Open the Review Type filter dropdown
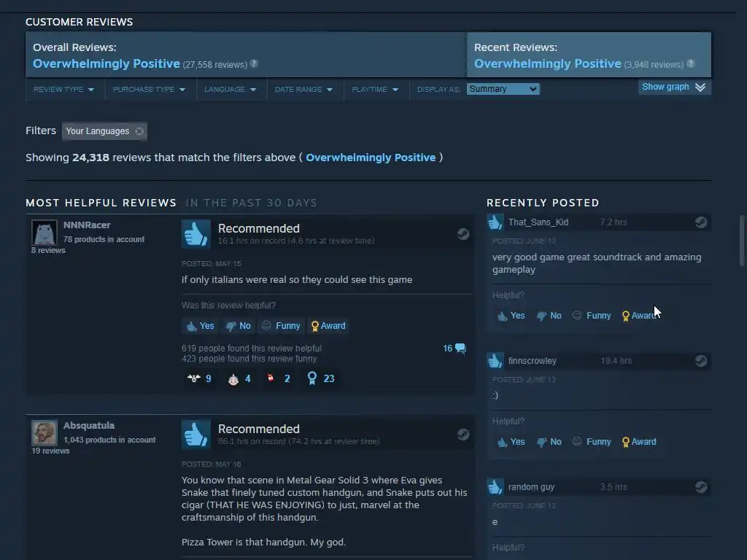 (x=64, y=90)
